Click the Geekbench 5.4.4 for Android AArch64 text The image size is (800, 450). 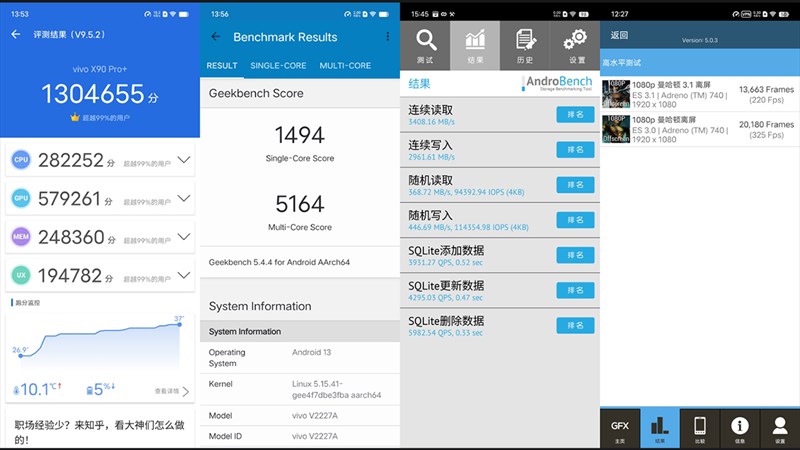279,262
